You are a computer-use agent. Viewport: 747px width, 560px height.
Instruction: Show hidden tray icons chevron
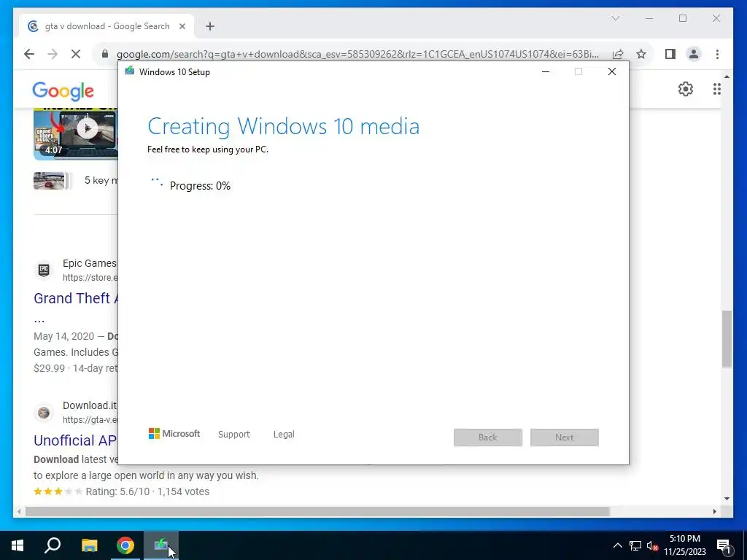(x=617, y=545)
